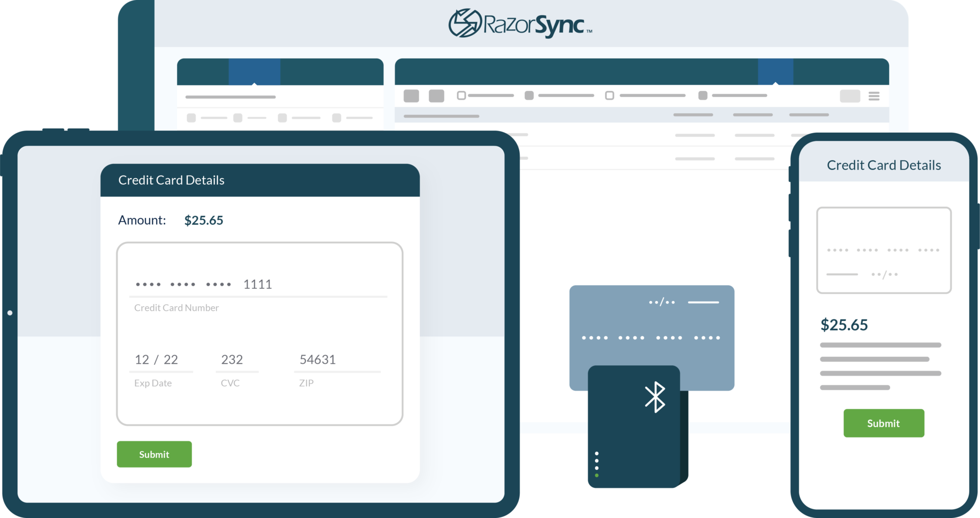Click the RazorSync logo

(520, 23)
